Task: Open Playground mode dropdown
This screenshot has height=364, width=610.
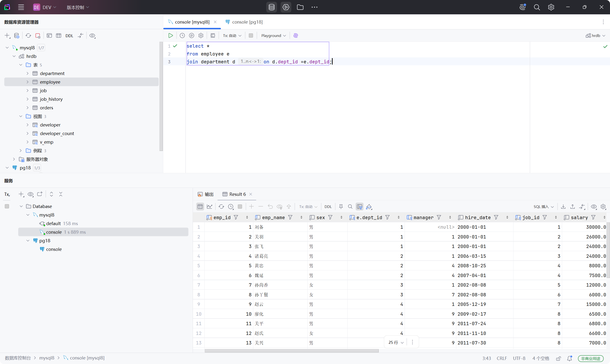Action: [273, 35]
